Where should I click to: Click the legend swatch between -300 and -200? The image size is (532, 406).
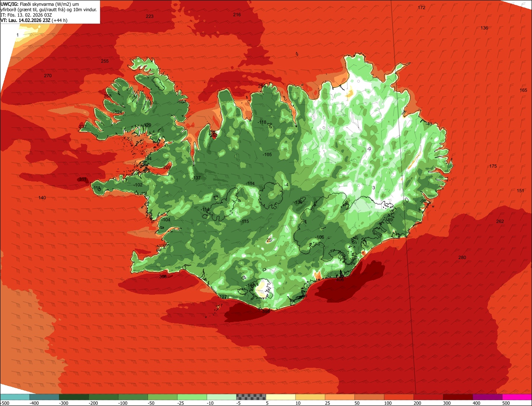[74, 397]
